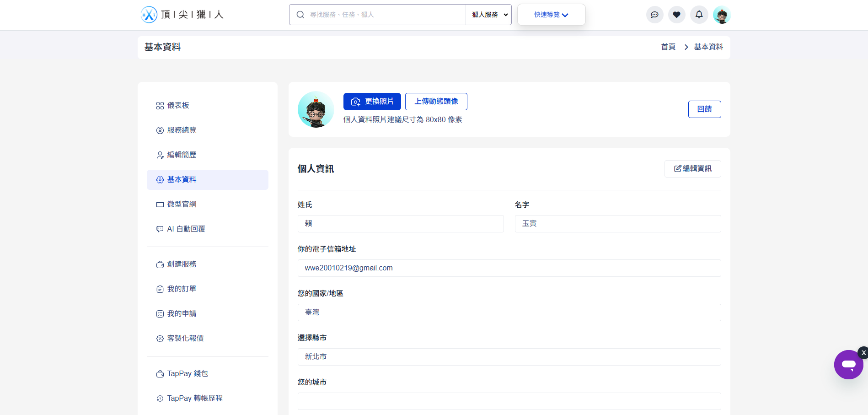
Task: Click the 編輯資訊 button
Action: coord(692,169)
